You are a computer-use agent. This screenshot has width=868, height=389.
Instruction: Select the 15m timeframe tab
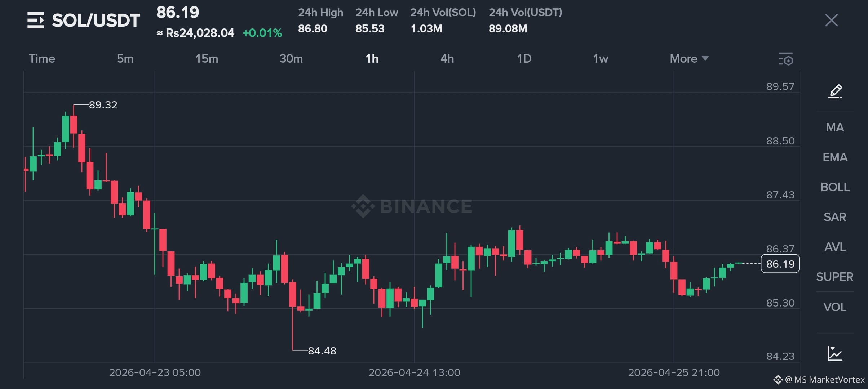click(x=207, y=59)
